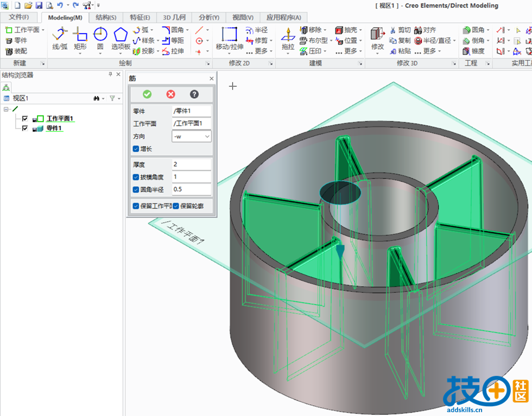532x416 pixels.
Task: Click the 拖拉 (Pull) modeling tool
Action: point(288,39)
